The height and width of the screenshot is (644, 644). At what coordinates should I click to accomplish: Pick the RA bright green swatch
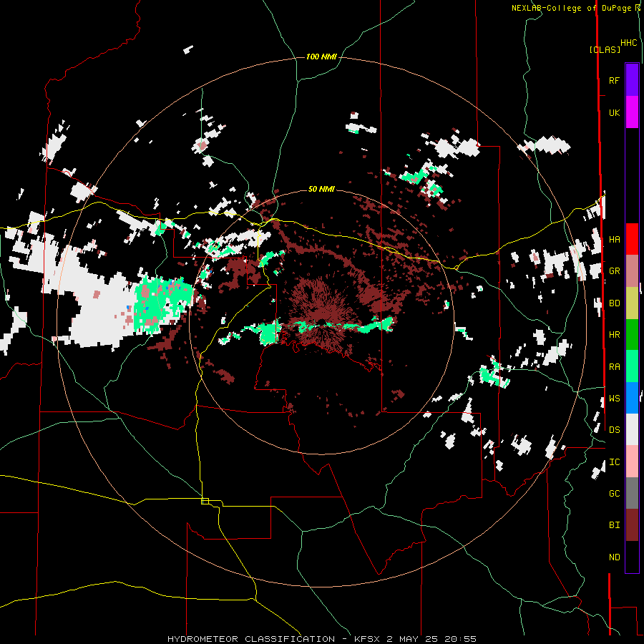(x=632, y=366)
